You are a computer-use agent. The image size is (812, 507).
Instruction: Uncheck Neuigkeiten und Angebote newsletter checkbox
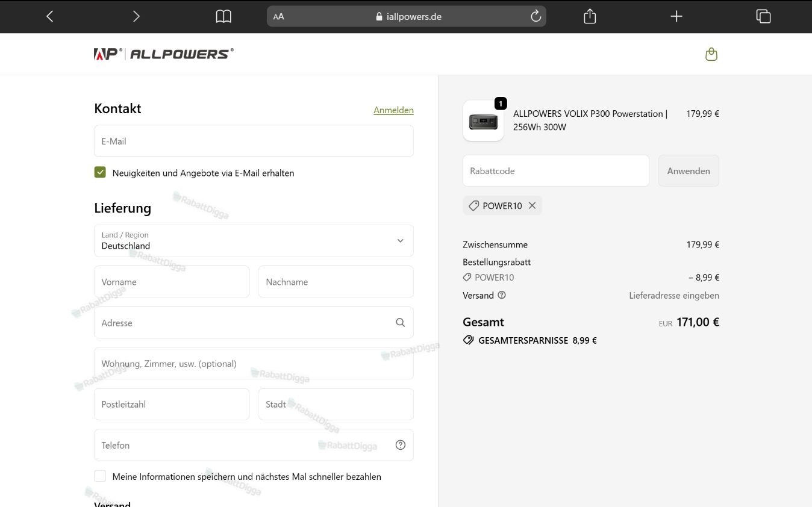(x=100, y=172)
